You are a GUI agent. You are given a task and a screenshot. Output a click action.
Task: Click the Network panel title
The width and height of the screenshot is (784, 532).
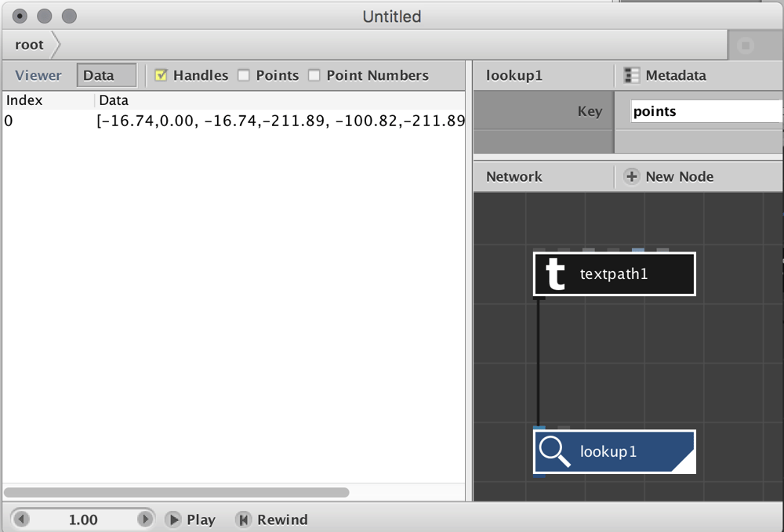[514, 176]
